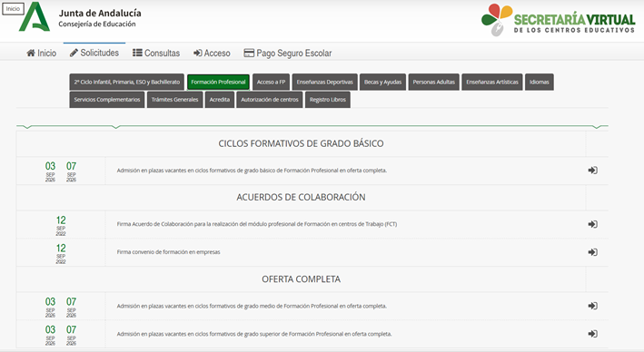Viewport: 644px width, 352px height.
Task: Open the Inicio menu label
Action: pos(47,53)
